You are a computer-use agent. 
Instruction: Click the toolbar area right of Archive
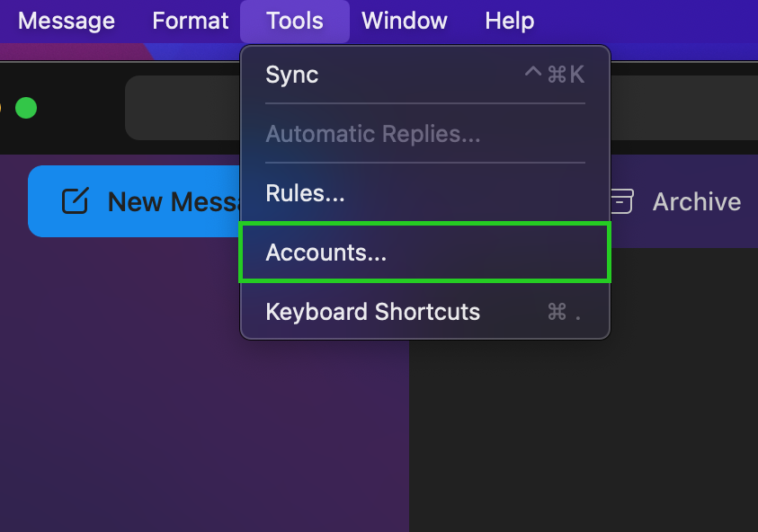pyautogui.click(x=751, y=201)
